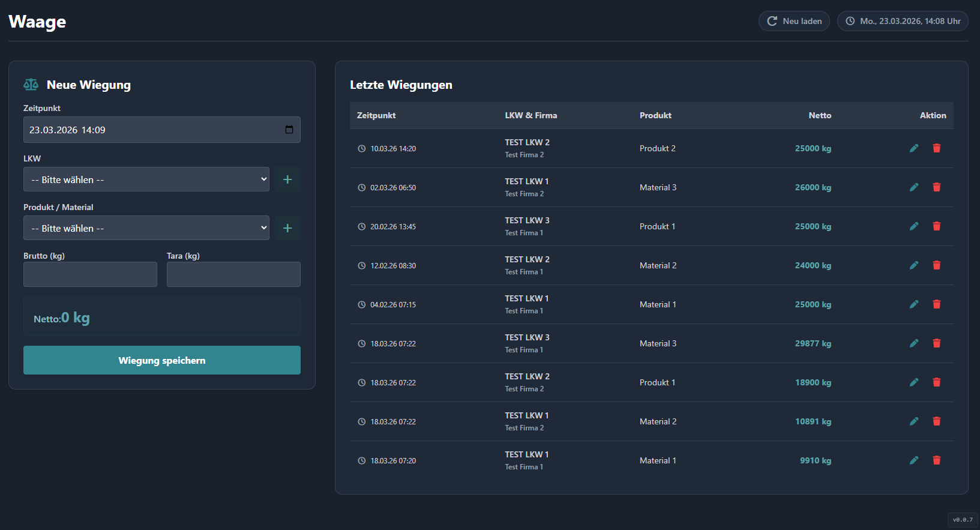980x530 pixels.
Task: Open the LKW selection dropdown
Action: [146, 179]
